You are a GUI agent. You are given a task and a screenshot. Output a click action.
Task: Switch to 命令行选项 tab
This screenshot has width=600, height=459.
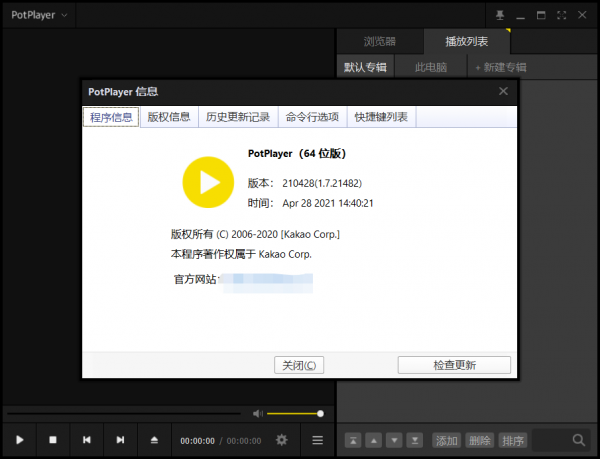(x=312, y=117)
